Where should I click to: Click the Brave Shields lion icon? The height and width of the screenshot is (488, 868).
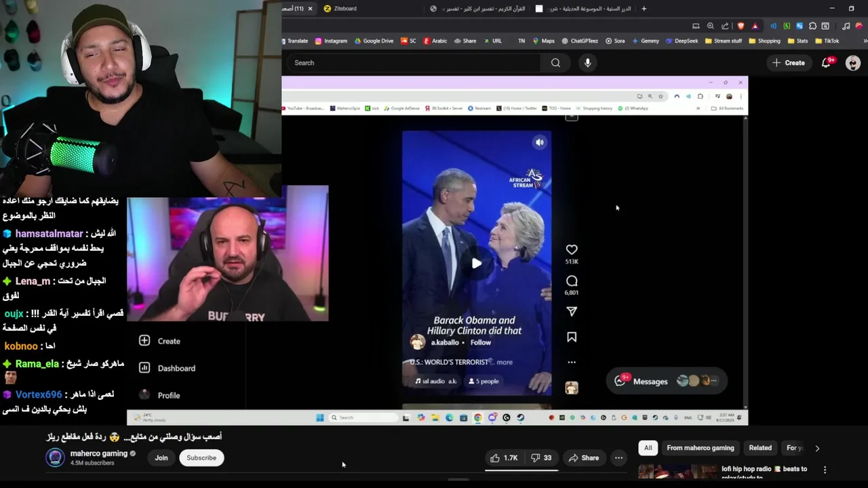click(741, 26)
